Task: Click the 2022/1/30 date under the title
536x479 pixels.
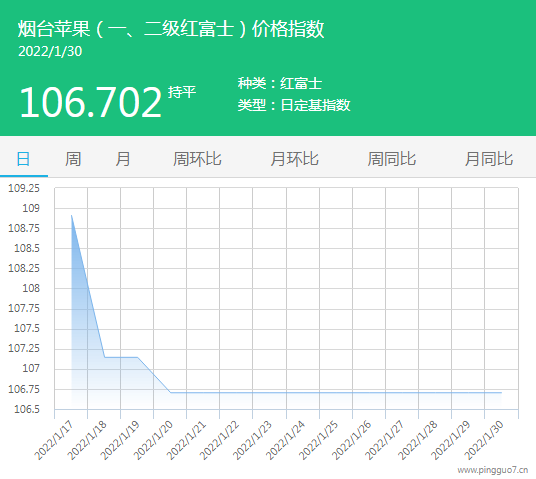Action: (x=50, y=52)
